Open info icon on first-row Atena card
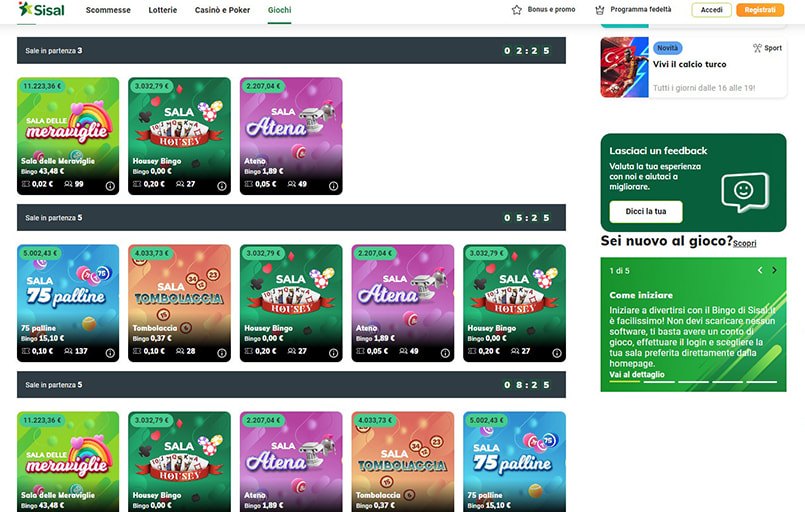 point(333,185)
